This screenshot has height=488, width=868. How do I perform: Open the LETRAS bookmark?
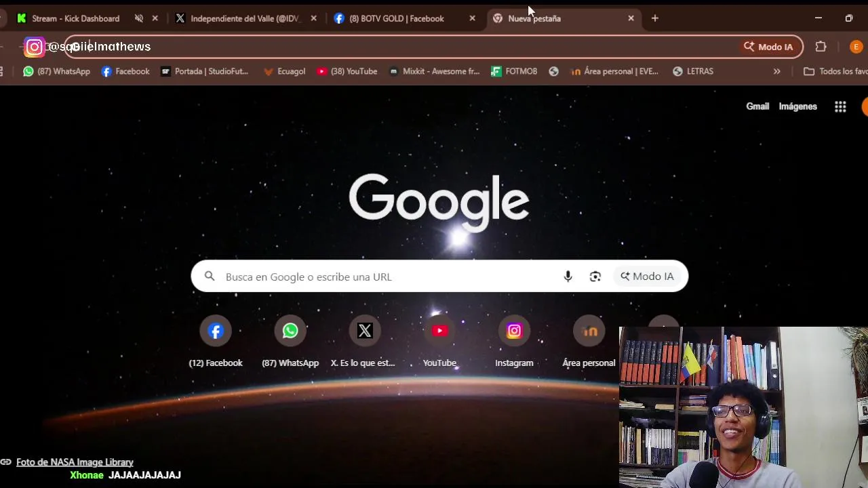[693, 71]
